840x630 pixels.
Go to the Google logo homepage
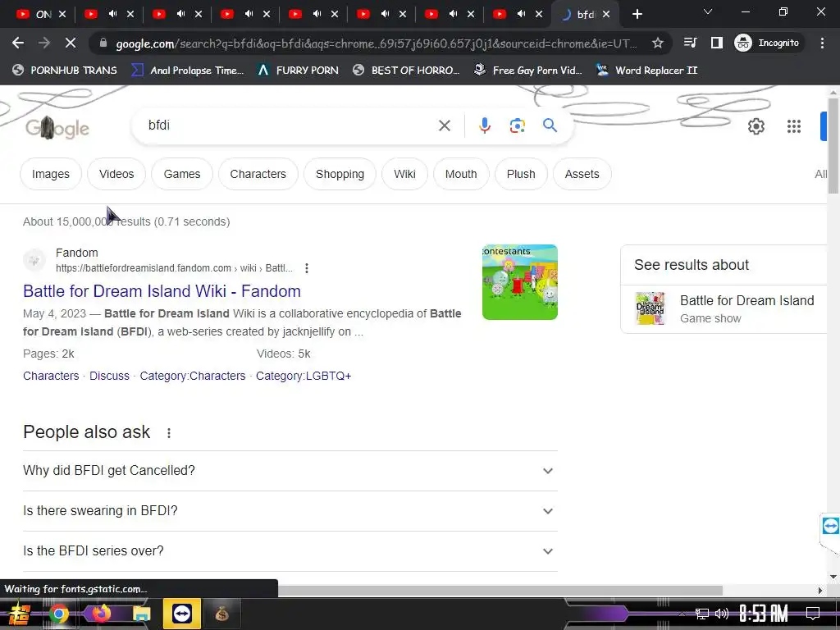[x=57, y=127]
